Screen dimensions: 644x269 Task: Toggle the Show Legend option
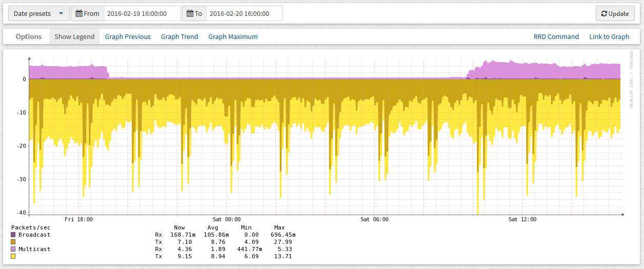click(x=74, y=36)
